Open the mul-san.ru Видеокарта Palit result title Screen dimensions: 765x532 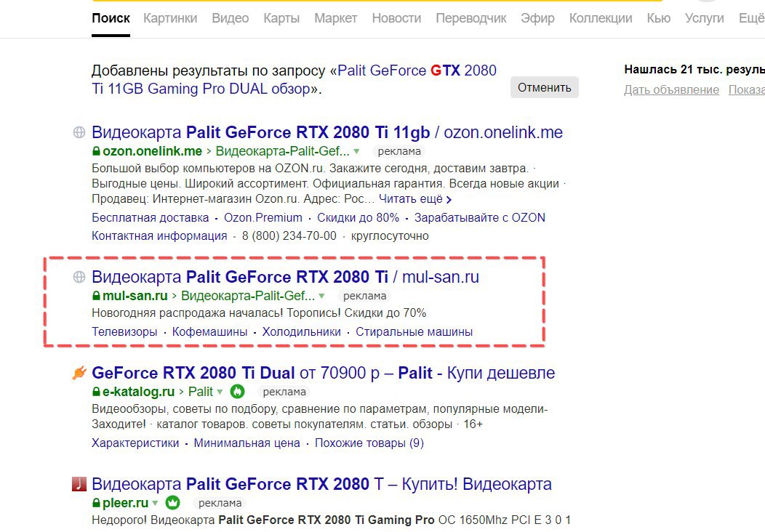pyautogui.click(x=285, y=277)
